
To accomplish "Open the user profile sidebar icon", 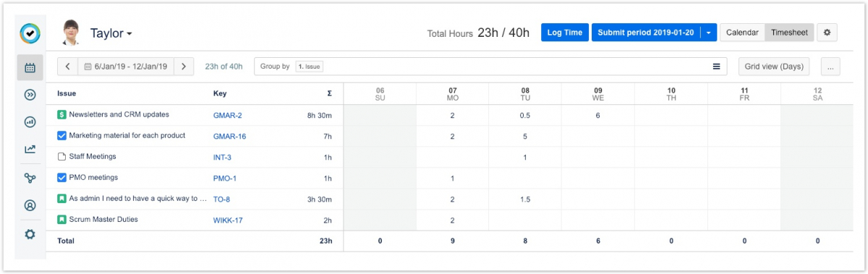I will pyautogui.click(x=30, y=205).
